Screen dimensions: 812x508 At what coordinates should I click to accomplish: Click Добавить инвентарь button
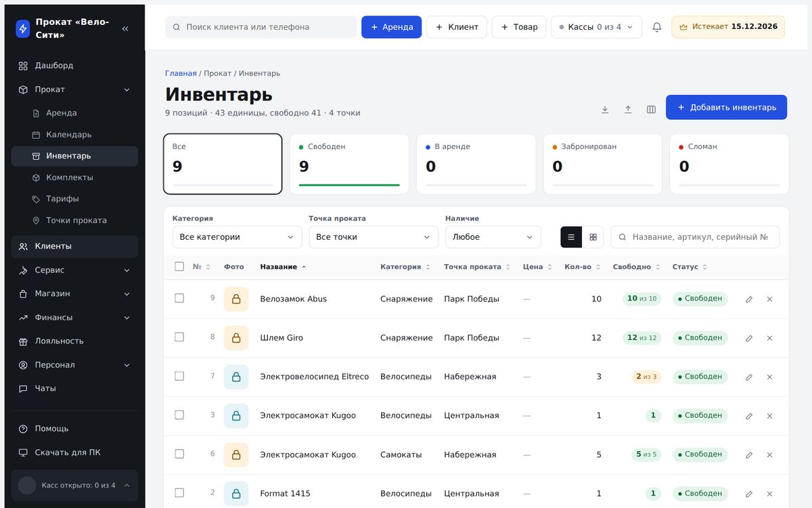click(726, 107)
